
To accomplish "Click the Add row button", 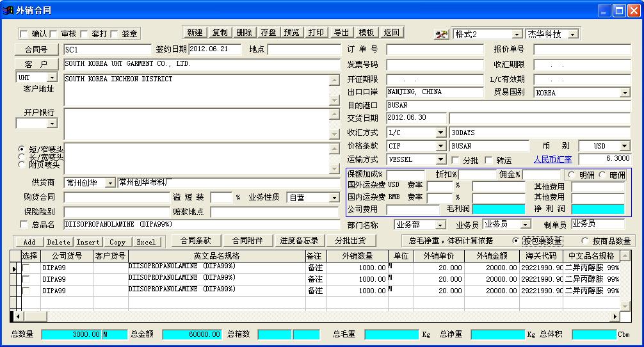I will 29,242.
